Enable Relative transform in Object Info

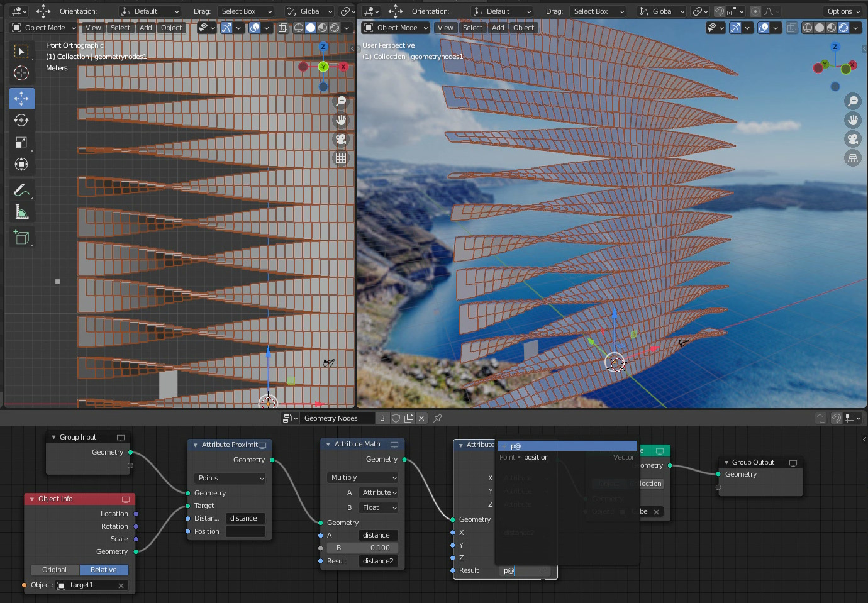tap(104, 570)
